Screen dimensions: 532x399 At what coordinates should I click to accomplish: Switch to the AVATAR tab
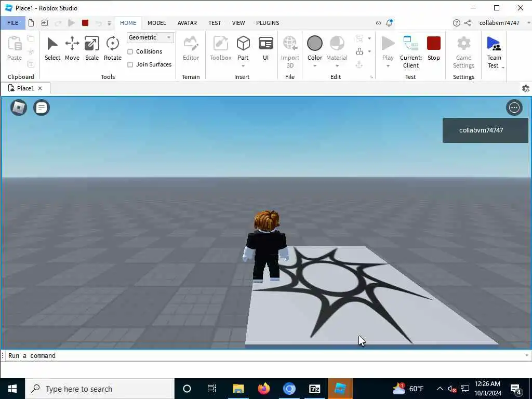coord(187,23)
